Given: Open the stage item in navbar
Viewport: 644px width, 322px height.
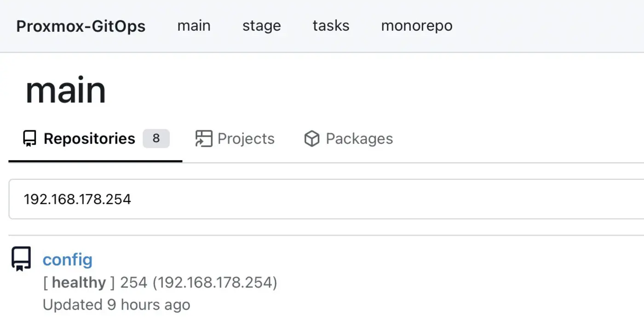Looking at the screenshot, I should coord(261,25).
